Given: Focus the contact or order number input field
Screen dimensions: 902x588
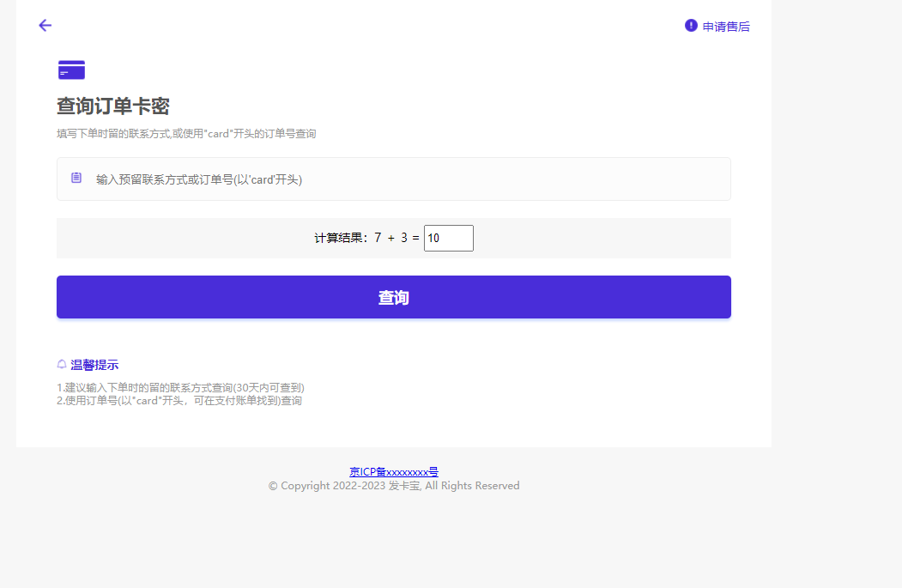Looking at the screenshot, I should 403,179.
